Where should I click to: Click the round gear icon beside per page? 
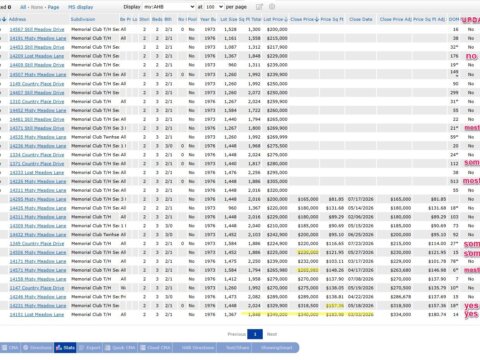[x=272, y=7]
